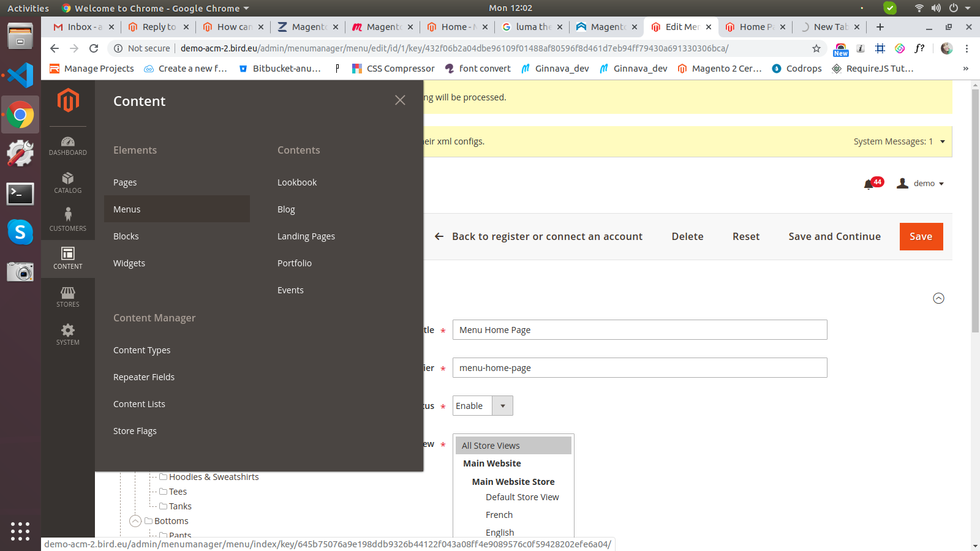Collapse the form section with the chevron circle

coord(938,298)
